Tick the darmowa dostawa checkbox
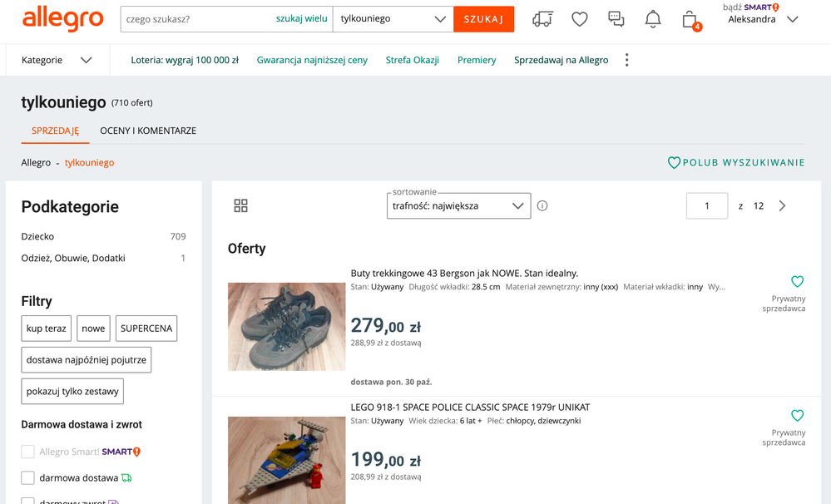Viewport: 831px width, 504px height. tap(27, 477)
